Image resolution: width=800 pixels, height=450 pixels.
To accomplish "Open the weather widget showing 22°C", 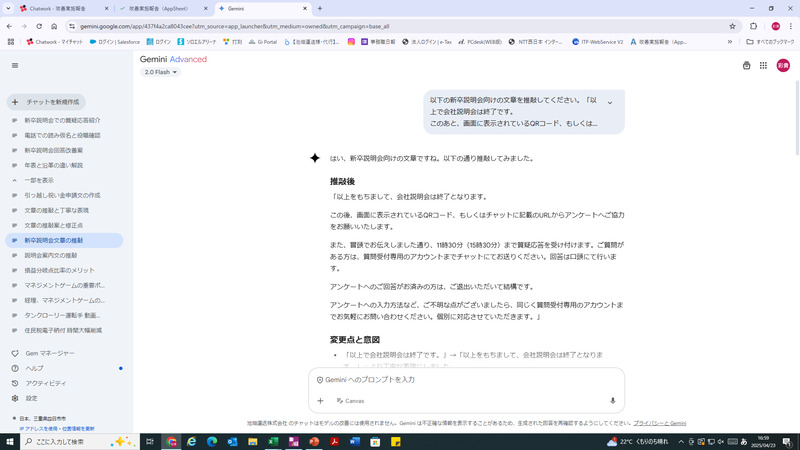I will [637, 442].
